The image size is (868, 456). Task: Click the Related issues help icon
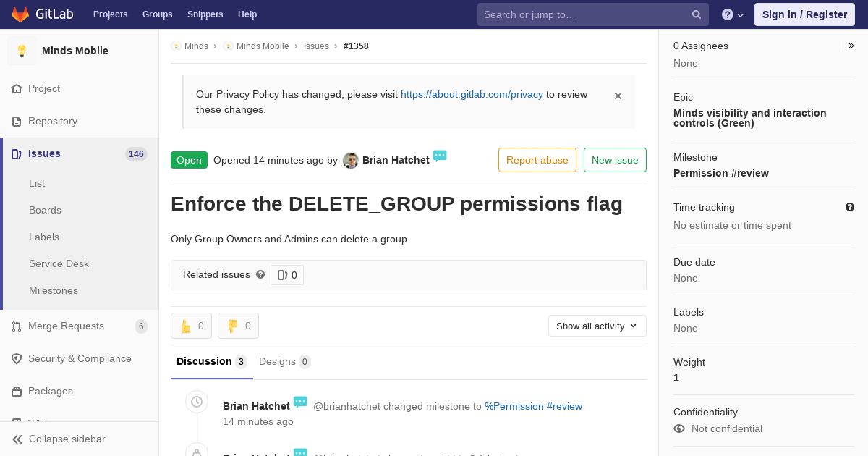[x=260, y=274]
